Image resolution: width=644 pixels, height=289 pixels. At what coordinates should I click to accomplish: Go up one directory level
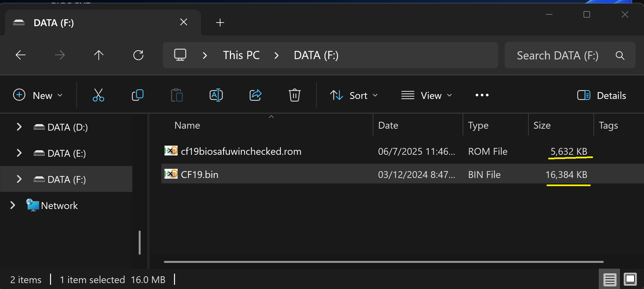(x=99, y=55)
